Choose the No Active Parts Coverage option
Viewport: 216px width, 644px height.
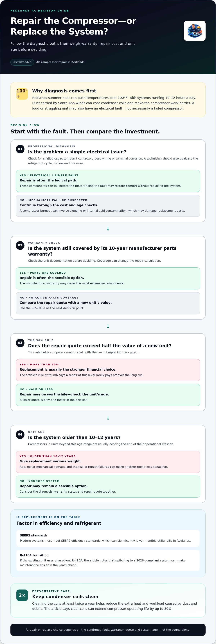pyautogui.click(x=108, y=303)
